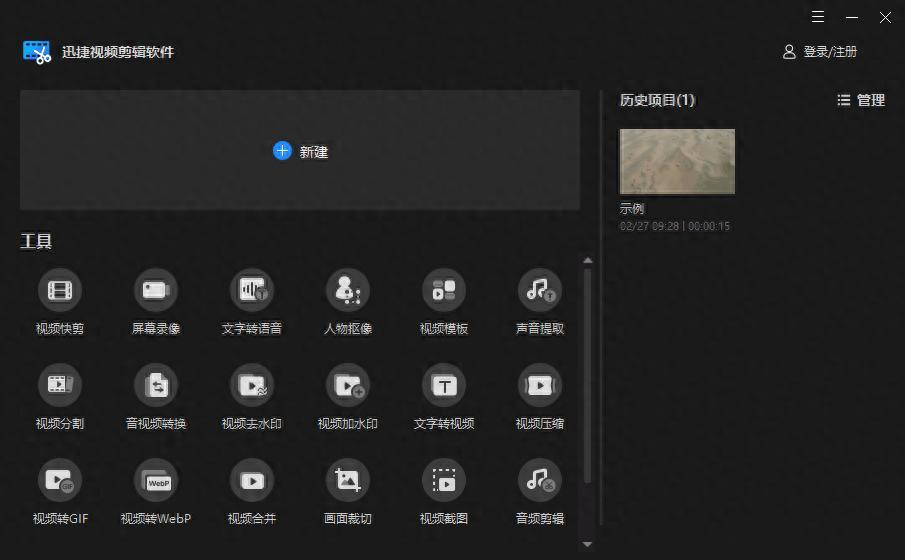Open the 文字转语音 text-to-speech tool
Image resolution: width=905 pixels, height=560 pixels.
pos(252,291)
